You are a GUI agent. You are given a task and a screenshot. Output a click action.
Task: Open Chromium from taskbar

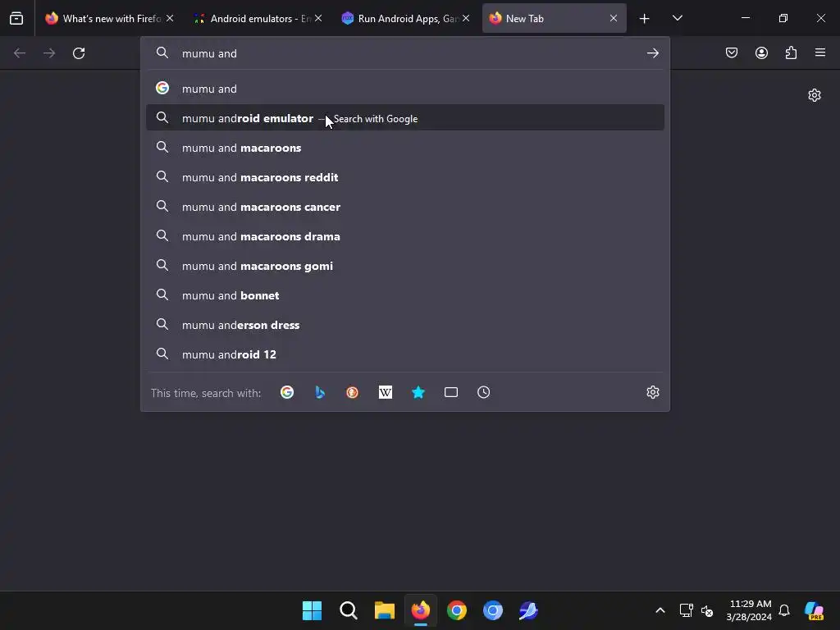click(x=492, y=610)
